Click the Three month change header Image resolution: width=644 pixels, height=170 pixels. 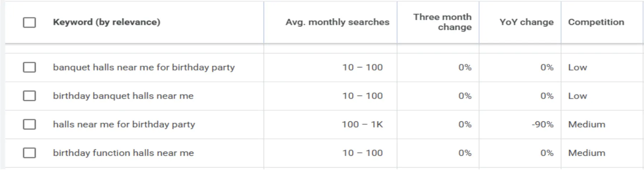[x=442, y=22]
